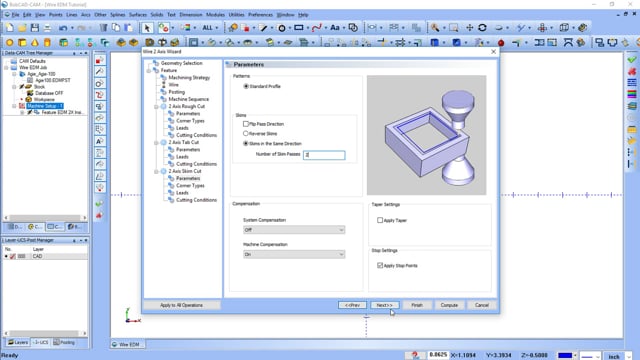Click the Save floppy disk icon
640x360 pixels.
(x=35, y=28)
